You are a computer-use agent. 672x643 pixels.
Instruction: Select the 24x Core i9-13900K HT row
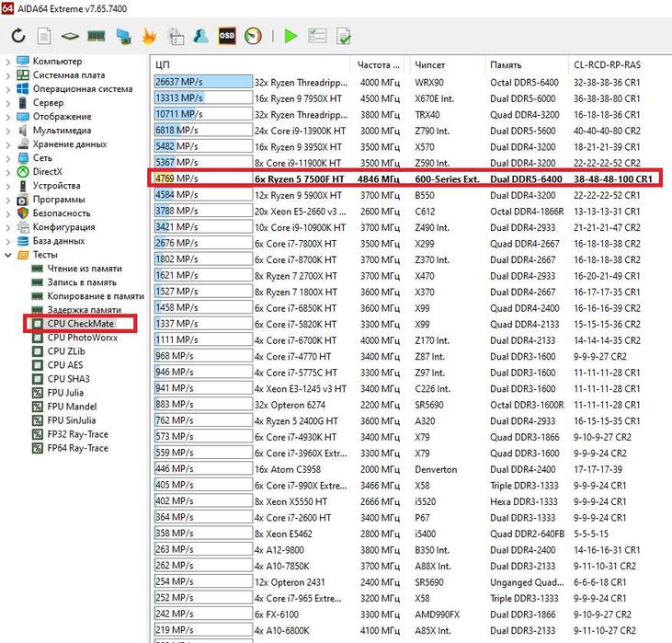click(x=397, y=131)
